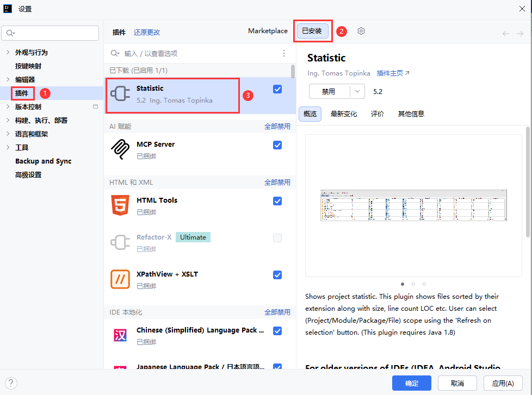
Task: Click the 还原更改 link
Action: click(x=146, y=32)
